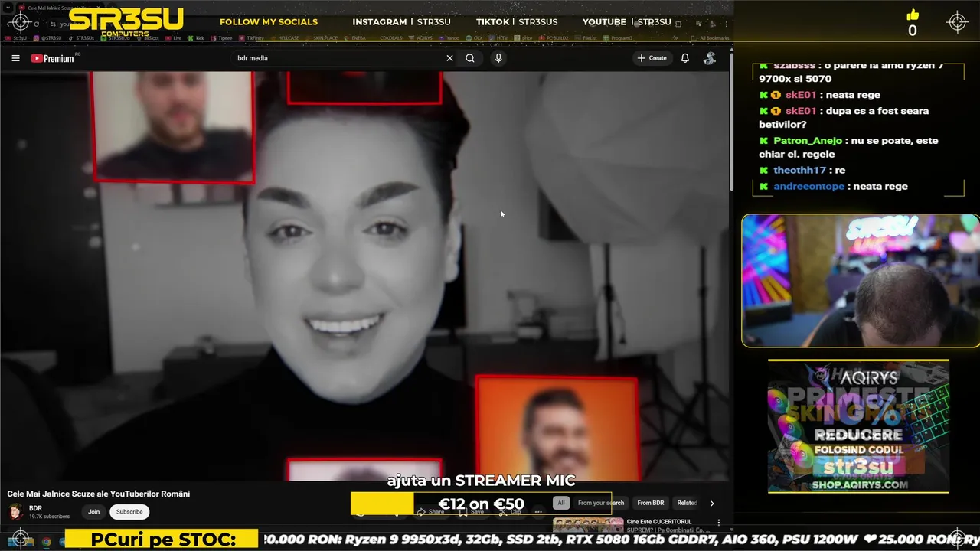Click the 'PCuri pe STOC:' ticker label
Image resolution: width=980 pixels, height=551 pixels.
[163, 540]
